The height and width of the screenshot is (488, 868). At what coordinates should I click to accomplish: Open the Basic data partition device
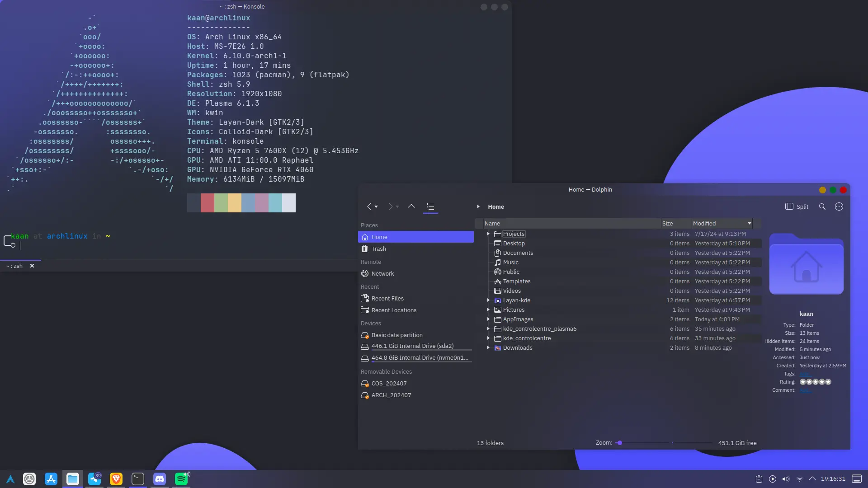(x=416, y=335)
